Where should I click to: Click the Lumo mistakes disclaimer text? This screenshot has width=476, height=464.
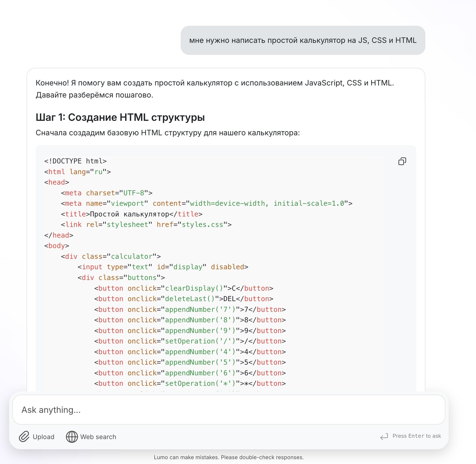[229, 457]
